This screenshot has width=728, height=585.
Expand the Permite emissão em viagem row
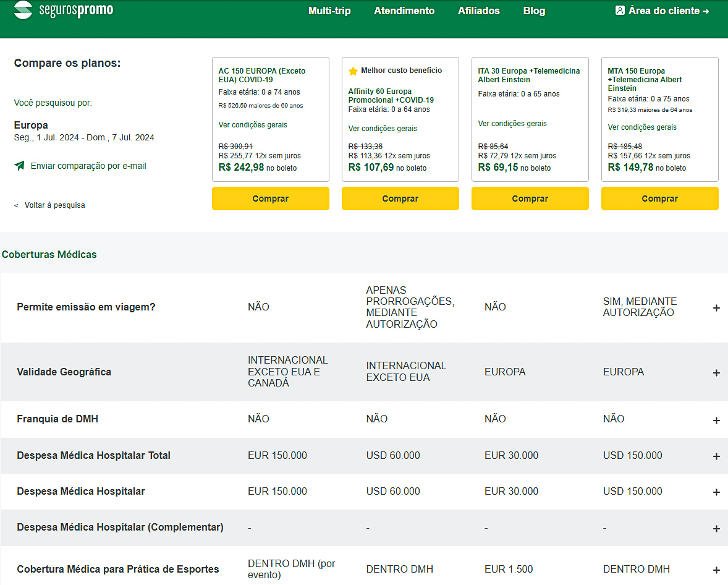[716, 307]
